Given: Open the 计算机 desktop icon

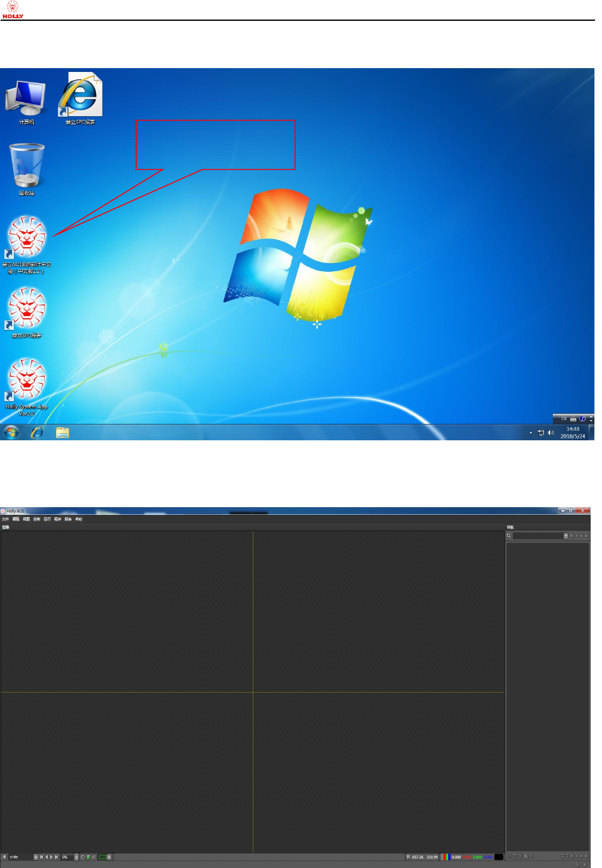Looking at the screenshot, I should [x=26, y=102].
